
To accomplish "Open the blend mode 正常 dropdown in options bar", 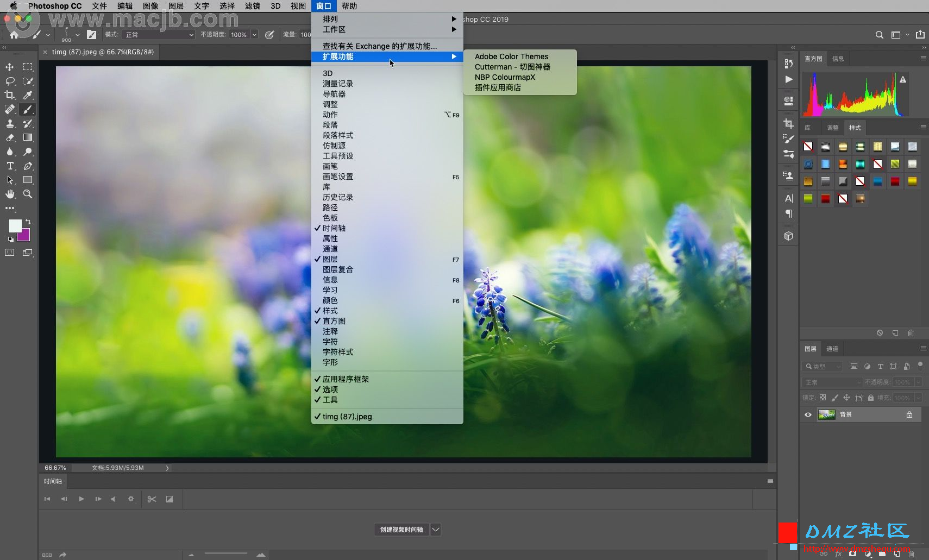I will pos(159,35).
